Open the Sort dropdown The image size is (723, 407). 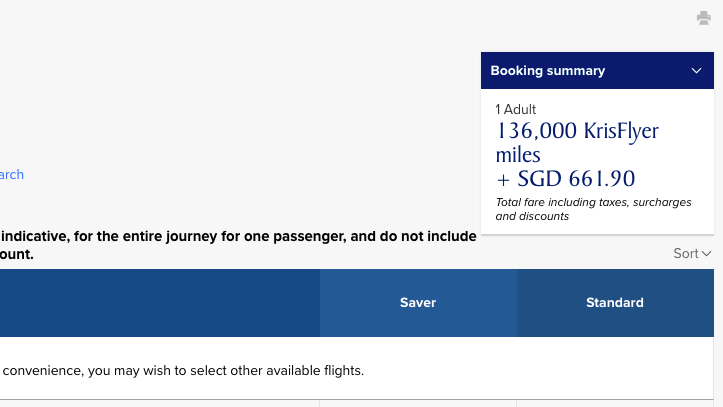point(686,254)
